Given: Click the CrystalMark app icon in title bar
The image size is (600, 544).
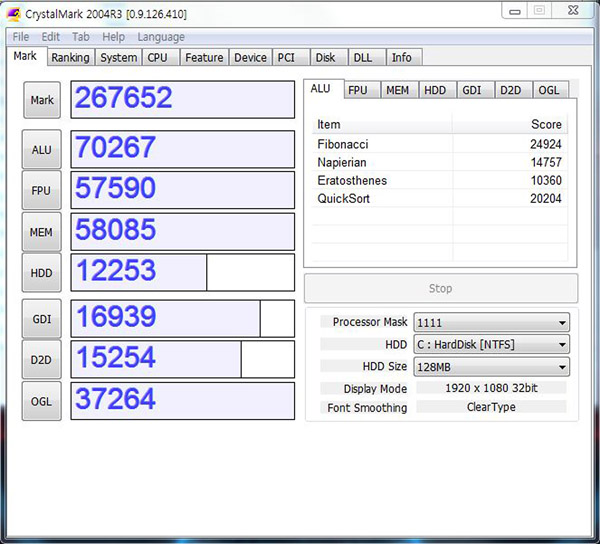Looking at the screenshot, I should [14, 14].
